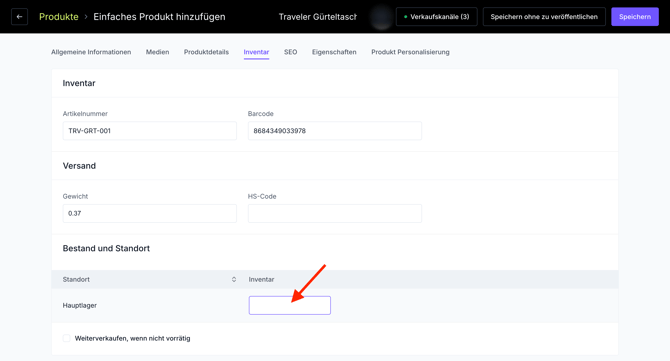Open the Verkaufskanäle (3) dropdown
This screenshot has height=361, width=670.
pyautogui.click(x=437, y=17)
